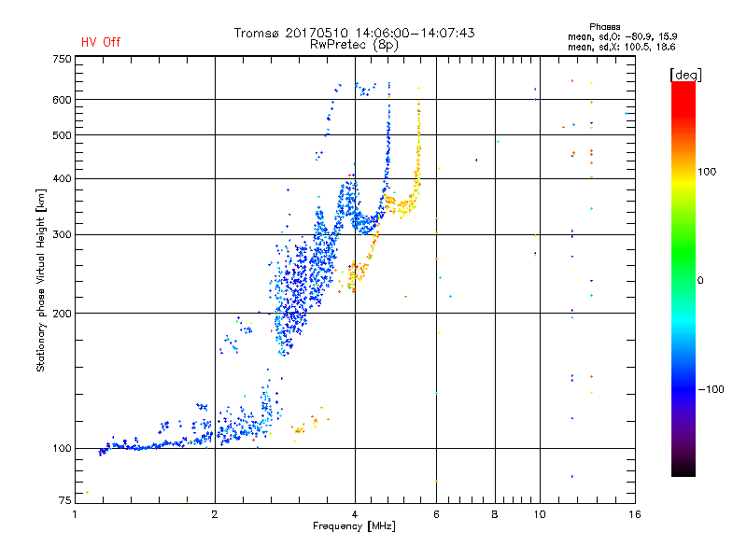The image size is (747, 560).
Task: Click the "200" height axis label
Action: 62,314
